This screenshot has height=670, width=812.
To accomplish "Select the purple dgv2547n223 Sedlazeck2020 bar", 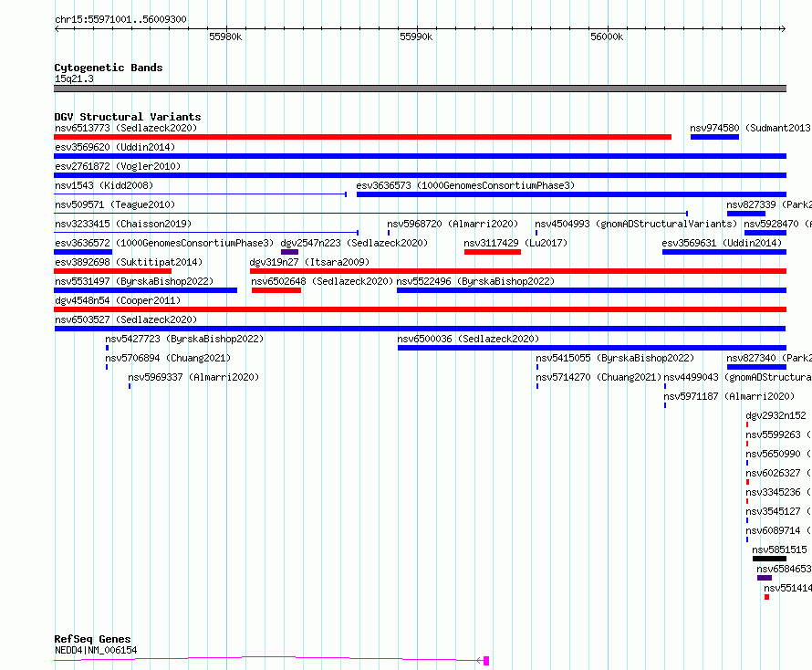I will pos(289,252).
